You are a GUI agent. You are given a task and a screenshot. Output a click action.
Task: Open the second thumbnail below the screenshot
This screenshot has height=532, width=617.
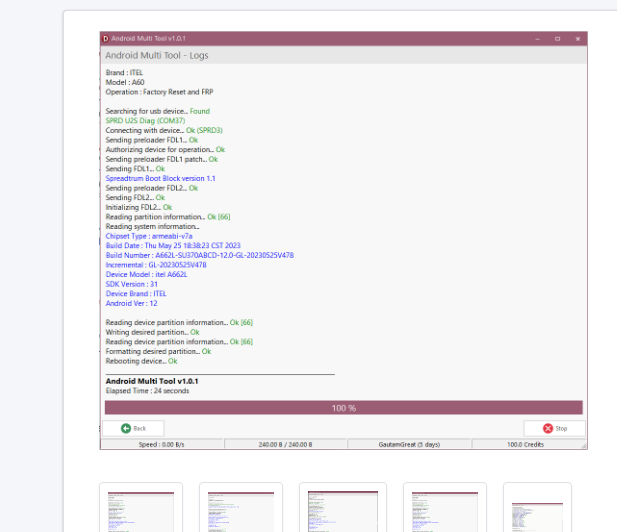[x=241, y=507]
